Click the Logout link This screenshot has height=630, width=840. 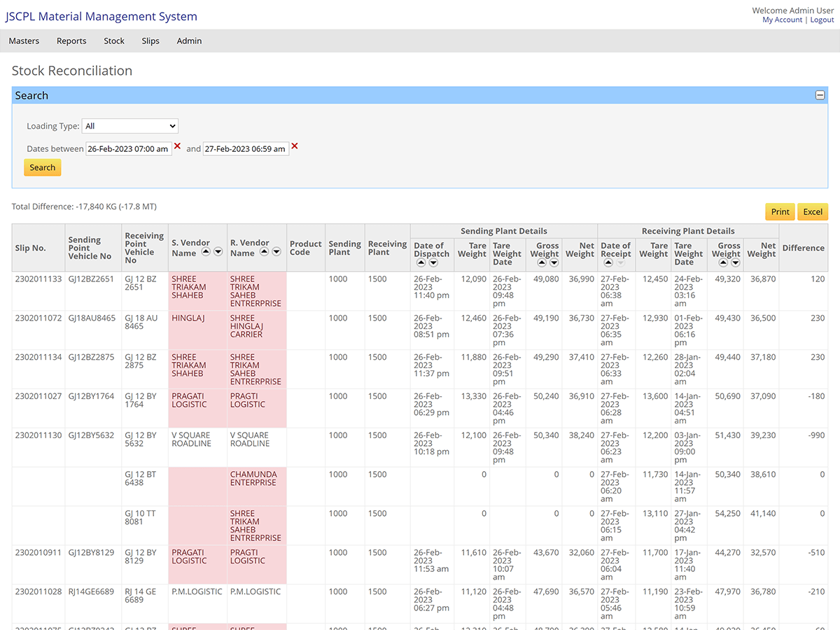822,19
